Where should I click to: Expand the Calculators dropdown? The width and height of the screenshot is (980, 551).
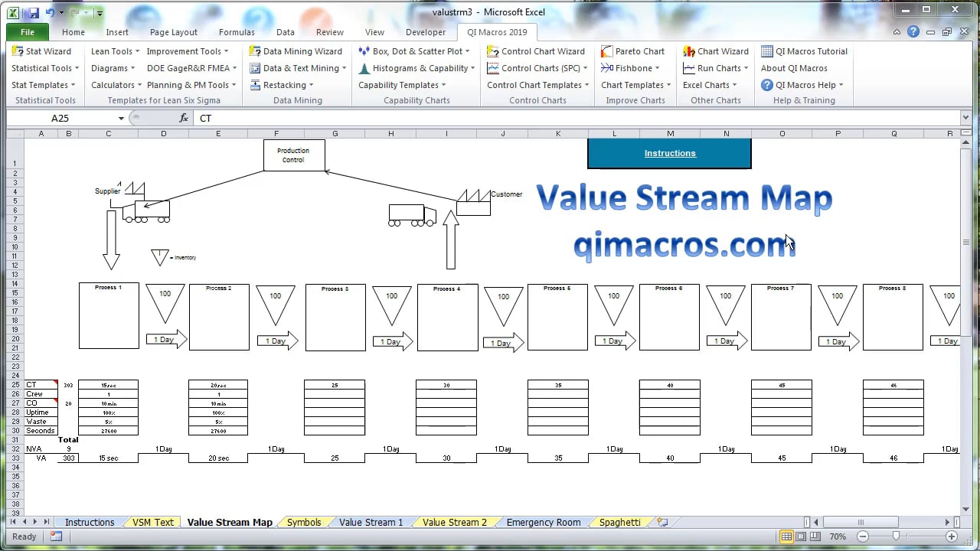(x=116, y=85)
